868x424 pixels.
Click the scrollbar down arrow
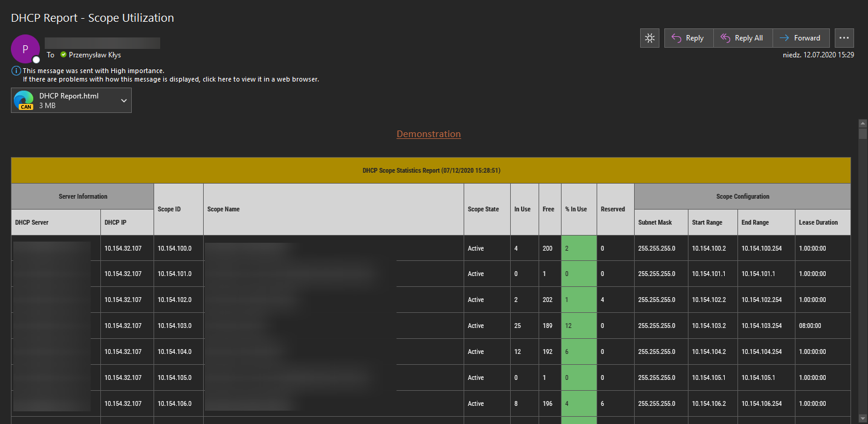tap(863, 419)
